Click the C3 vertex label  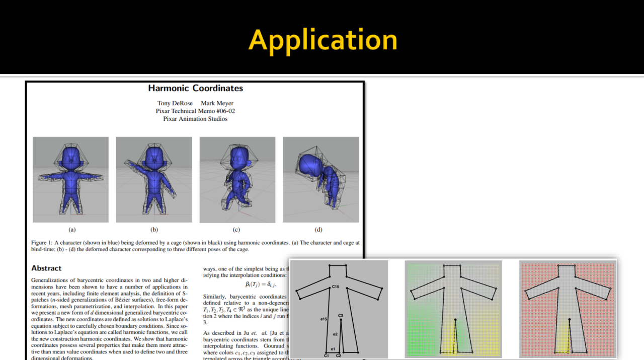click(x=341, y=316)
